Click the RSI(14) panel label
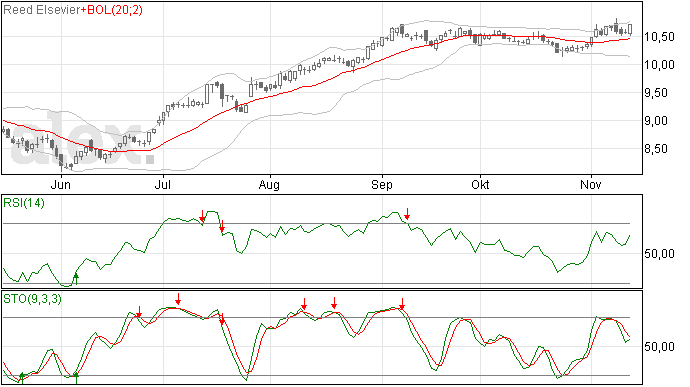Screen dimensions: 690x387 24,203
